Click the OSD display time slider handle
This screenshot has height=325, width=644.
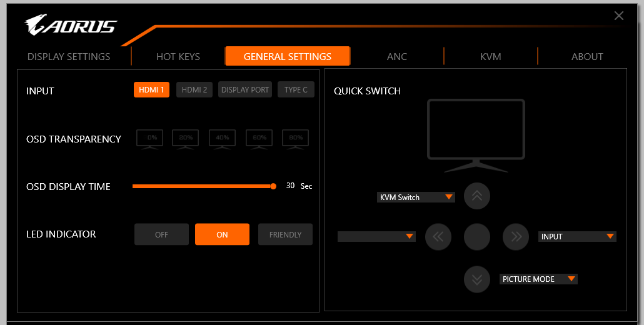[x=273, y=186]
